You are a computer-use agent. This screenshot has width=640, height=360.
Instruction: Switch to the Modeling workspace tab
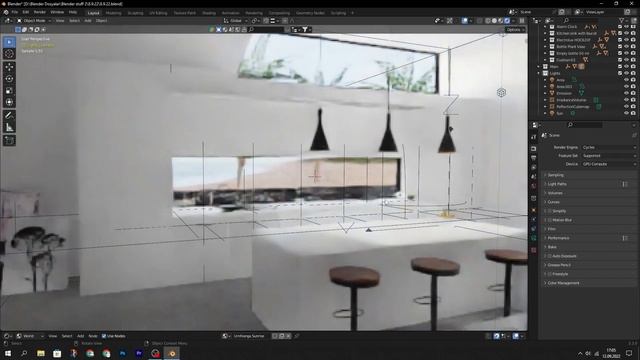[113, 13]
